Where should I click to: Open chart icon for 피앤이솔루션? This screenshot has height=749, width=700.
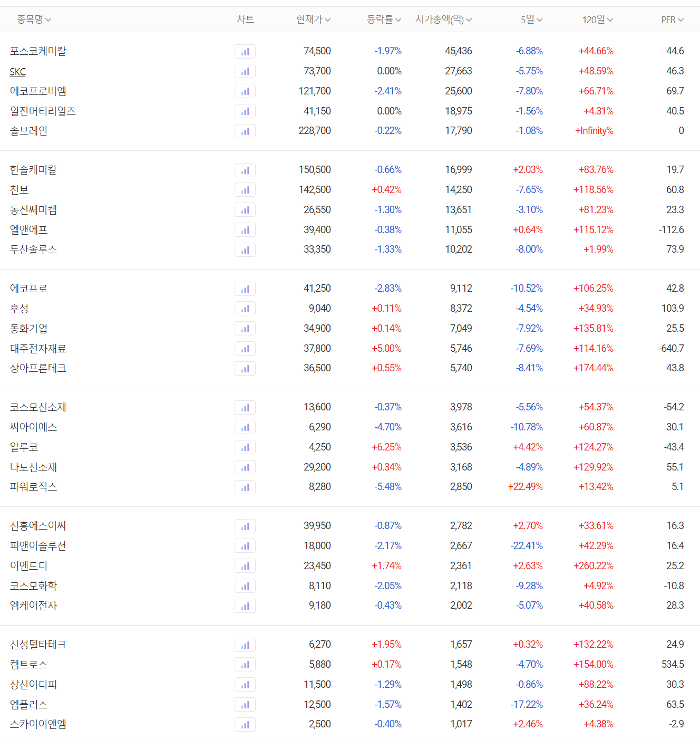click(x=245, y=546)
